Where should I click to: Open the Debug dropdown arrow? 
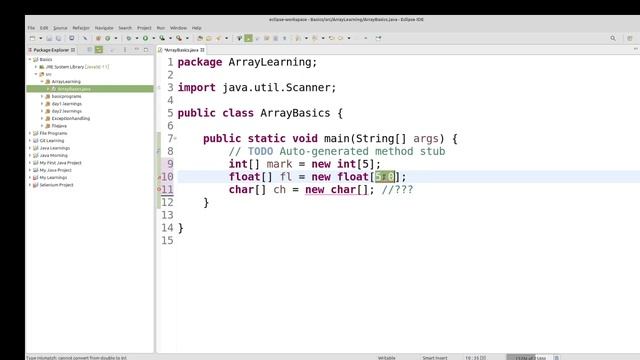pos(137,38)
